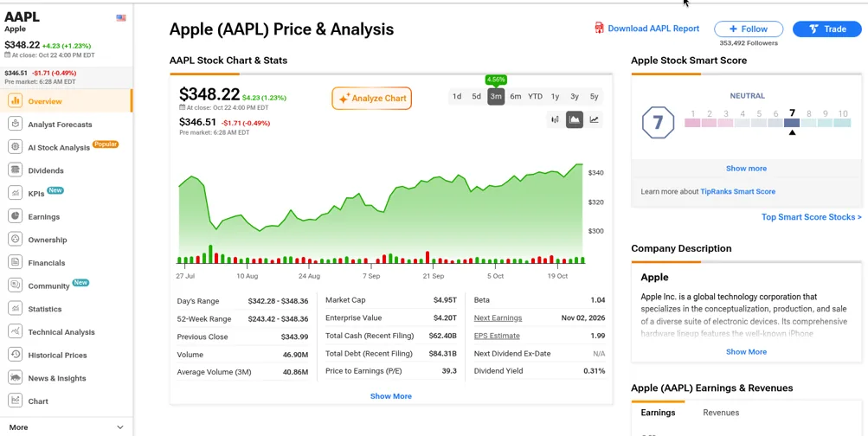
Task: Show more stock stats below table
Action: point(391,396)
